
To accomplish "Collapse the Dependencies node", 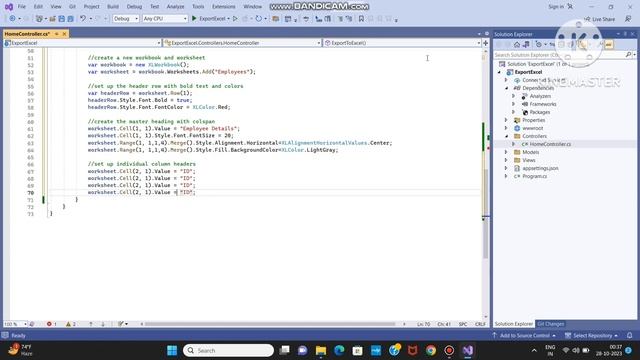I will click(507, 88).
